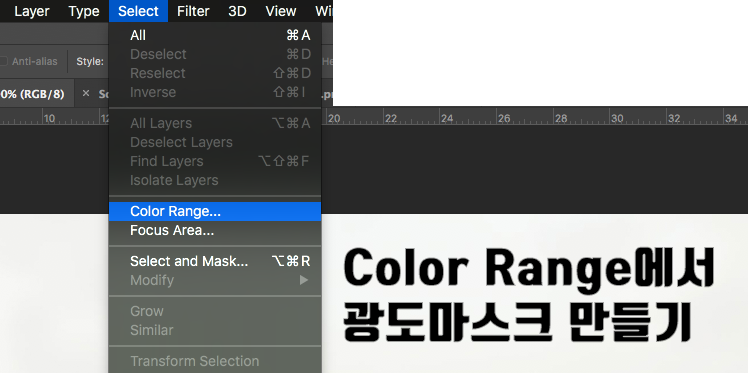Click Inverse in the Select menu
Screen dimensions: 748x373
(x=215, y=93)
